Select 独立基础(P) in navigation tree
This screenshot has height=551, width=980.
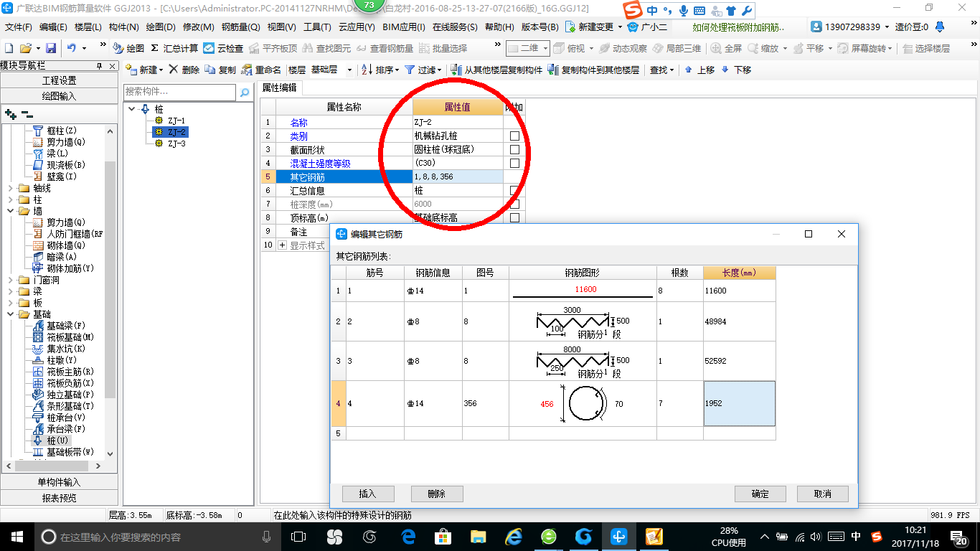click(63, 395)
